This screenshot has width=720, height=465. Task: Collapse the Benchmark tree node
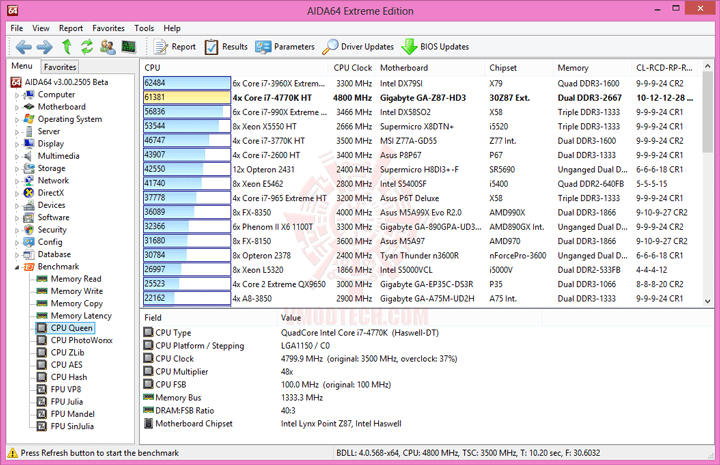point(17,267)
